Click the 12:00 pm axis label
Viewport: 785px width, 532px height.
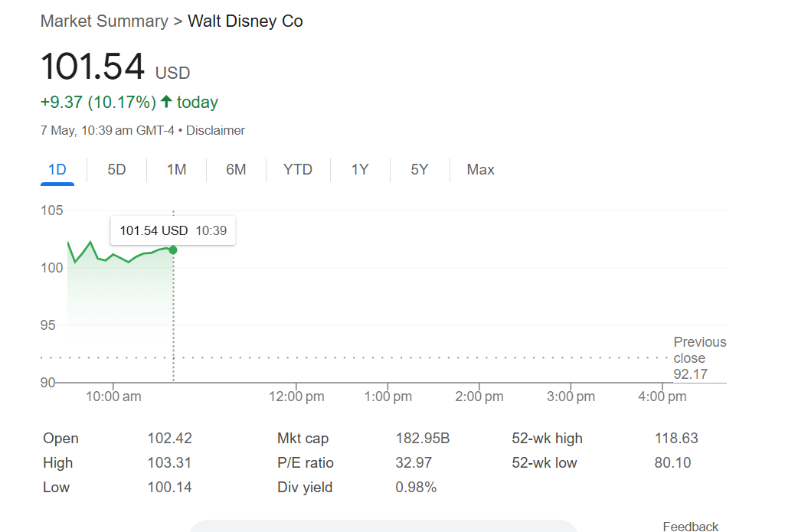tap(296, 397)
